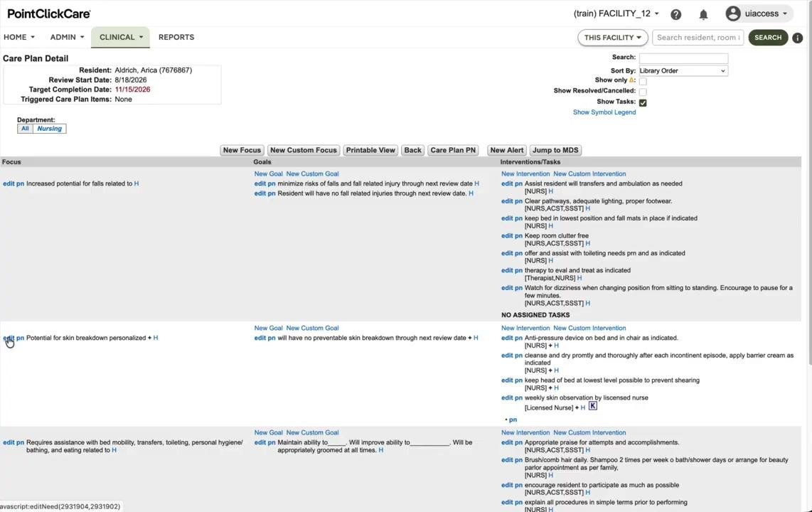Image resolution: width=812 pixels, height=512 pixels.
Task: Open the Printable View
Action: tap(370, 150)
